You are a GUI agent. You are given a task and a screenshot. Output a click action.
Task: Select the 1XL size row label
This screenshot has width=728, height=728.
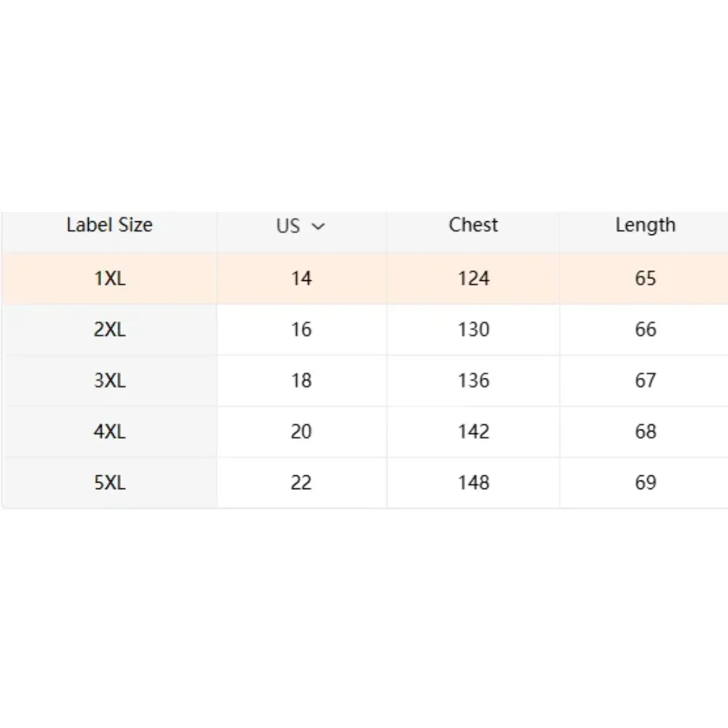pos(109,278)
